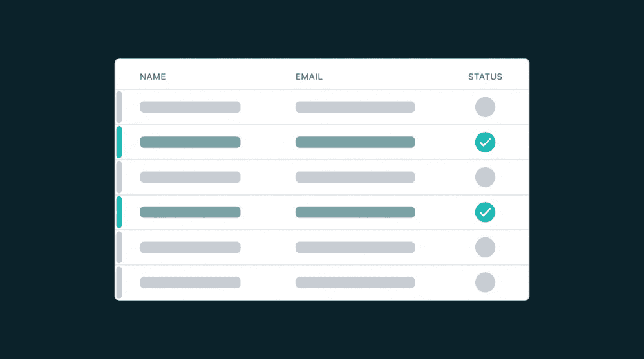Click the STATUS column header
The width and height of the screenshot is (644, 359).
click(485, 77)
